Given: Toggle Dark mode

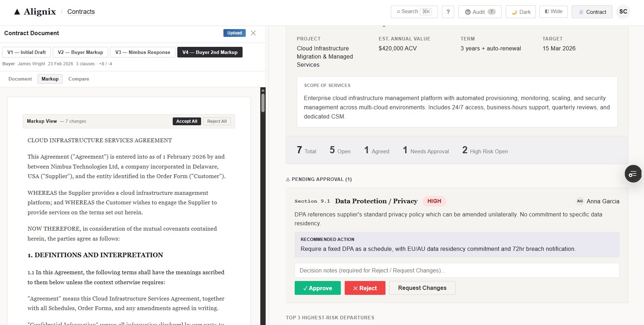Looking at the screenshot, I should [x=521, y=12].
